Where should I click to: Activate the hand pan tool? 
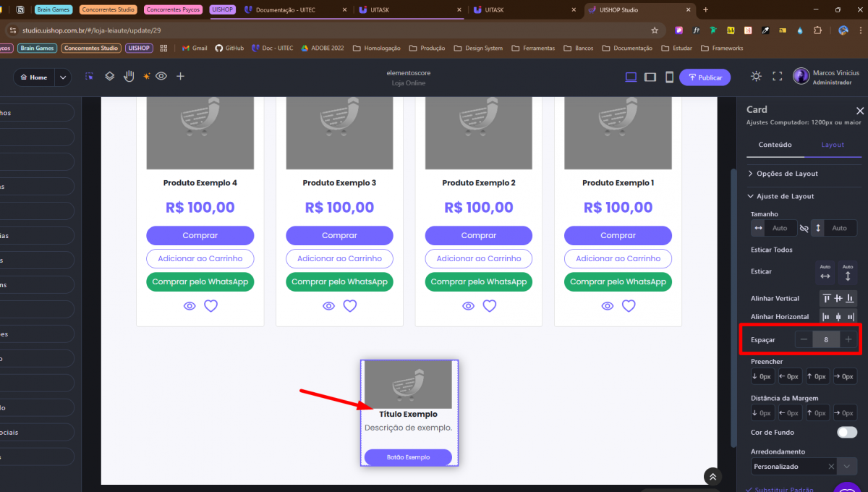(129, 77)
